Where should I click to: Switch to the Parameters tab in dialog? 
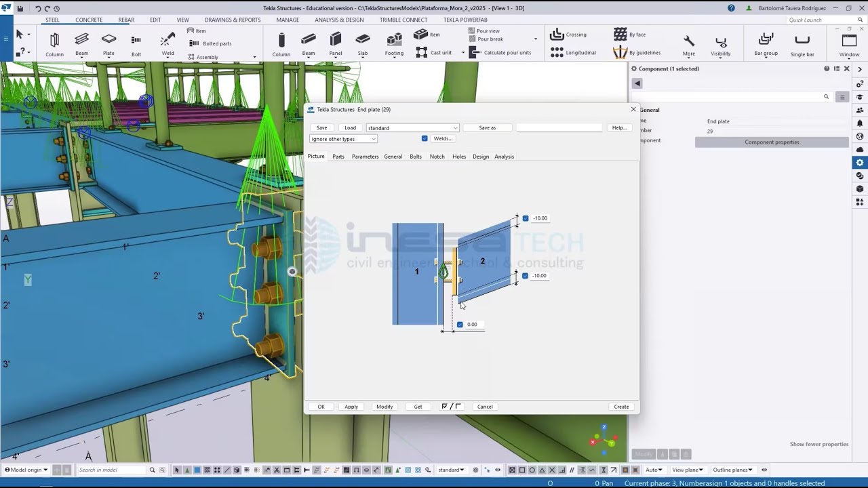pos(365,157)
